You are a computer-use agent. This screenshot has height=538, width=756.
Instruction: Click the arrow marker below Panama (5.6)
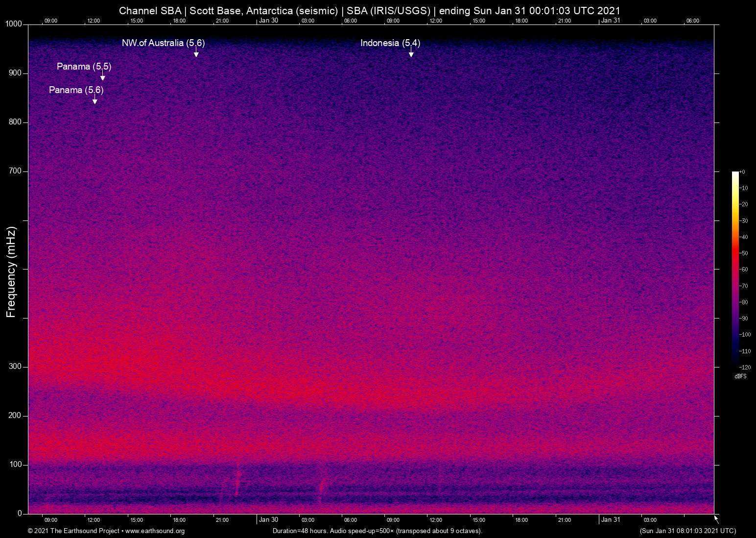(x=94, y=101)
